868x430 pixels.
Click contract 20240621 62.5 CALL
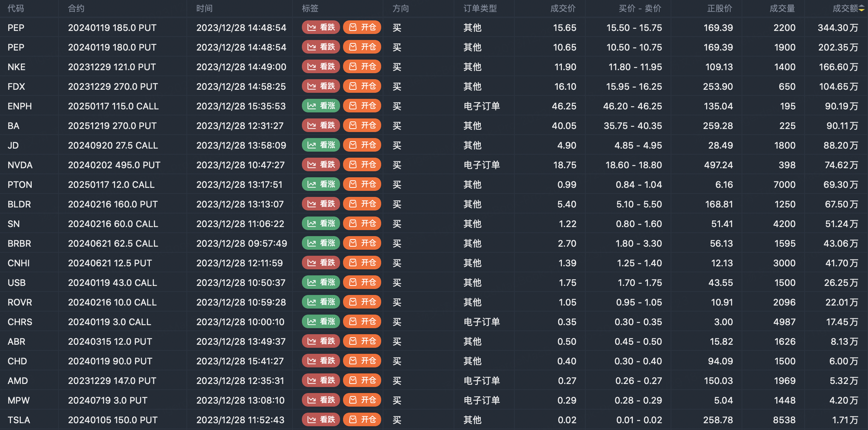pos(113,243)
